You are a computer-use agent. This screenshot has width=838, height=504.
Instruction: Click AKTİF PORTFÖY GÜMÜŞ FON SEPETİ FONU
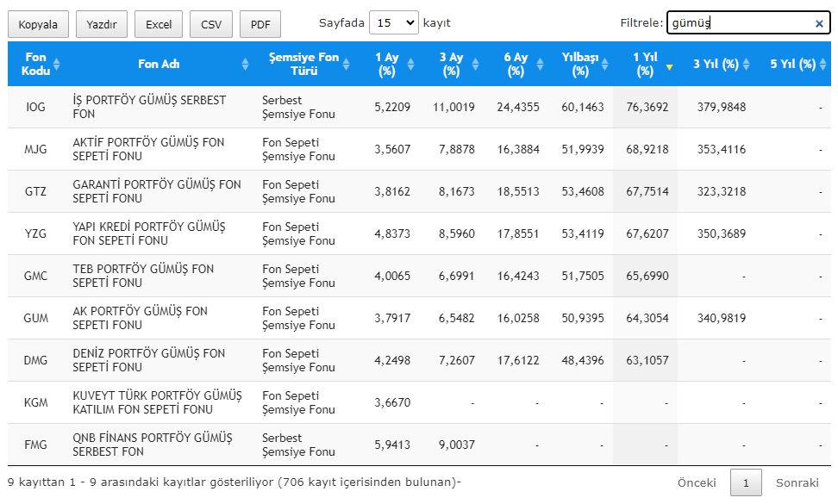148,150
